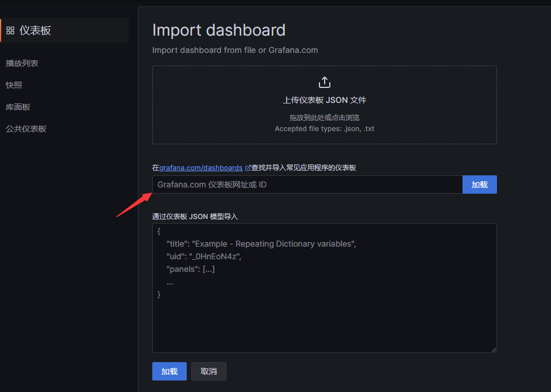Viewport: 551px width, 392px height.
Task: Click the external link icon beside grafana.com/dashboards
Action: 248,168
